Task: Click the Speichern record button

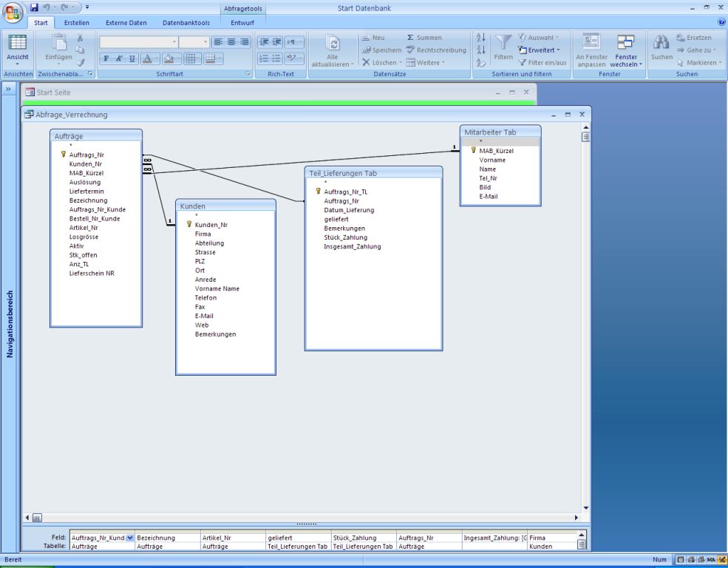Action: click(x=381, y=50)
